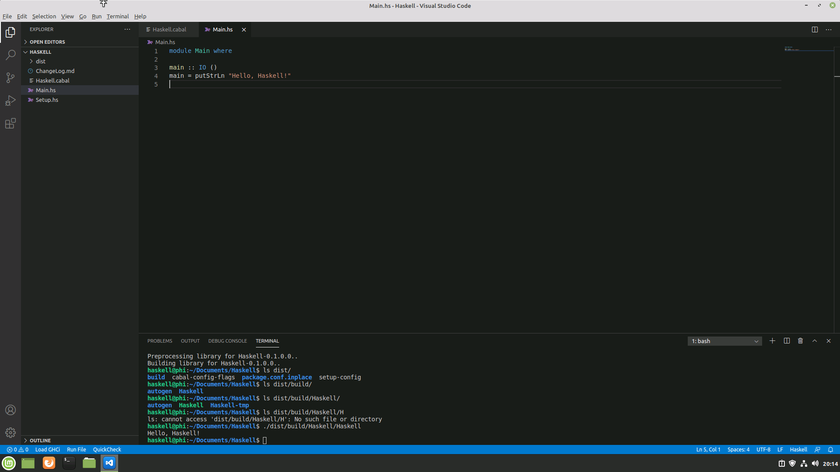
Task: Open the Linux Mint start menu
Action: click(9, 463)
